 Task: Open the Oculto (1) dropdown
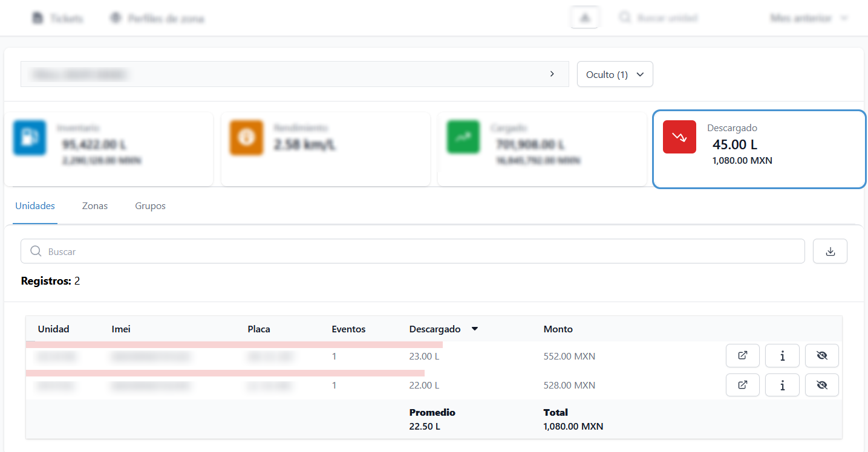pyautogui.click(x=615, y=74)
